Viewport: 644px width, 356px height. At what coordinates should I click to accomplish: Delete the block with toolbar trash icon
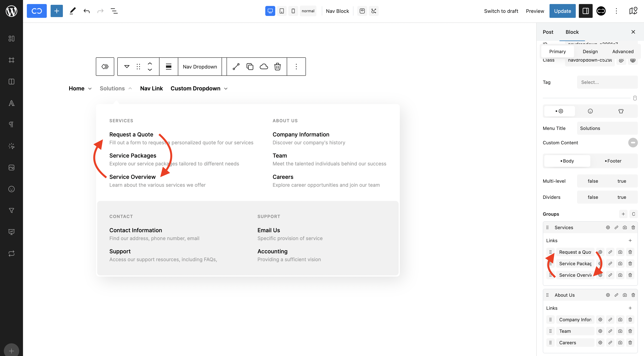point(278,67)
